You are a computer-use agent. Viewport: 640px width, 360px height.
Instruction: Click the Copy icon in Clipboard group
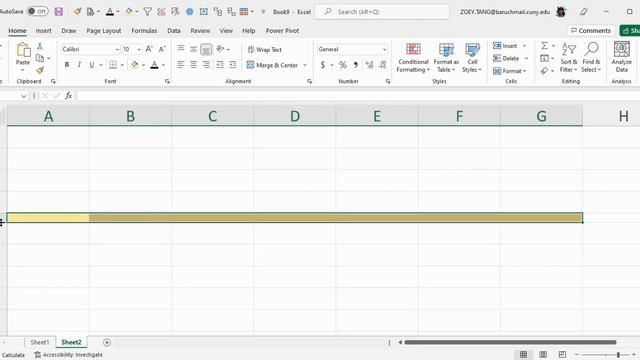(40, 58)
